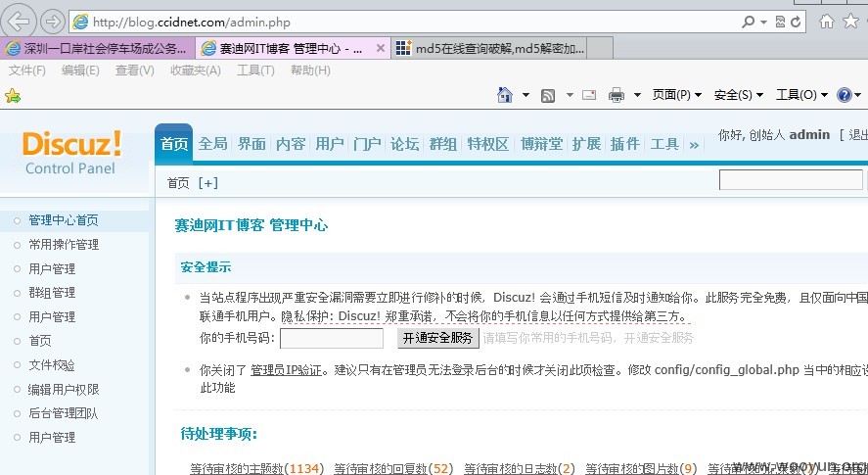Image resolution: width=868 pixels, height=475 pixels.
Task: Expand the print options dropdown arrow
Action: point(637,95)
